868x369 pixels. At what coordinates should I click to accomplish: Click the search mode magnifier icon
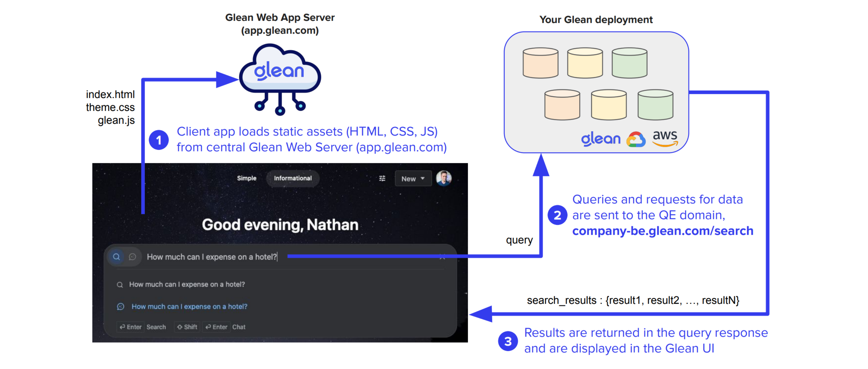[x=116, y=257]
